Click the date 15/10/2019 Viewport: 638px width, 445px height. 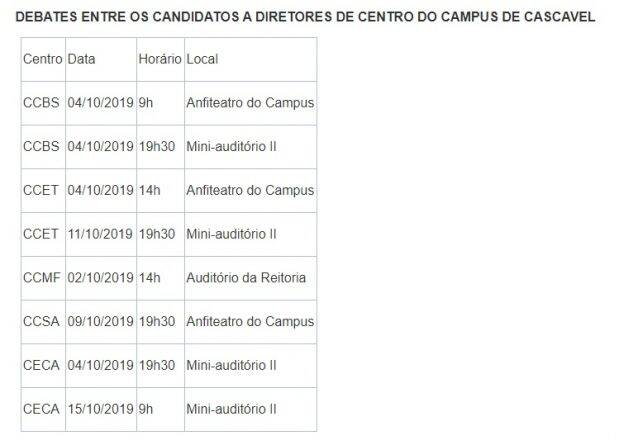[x=100, y=409]
